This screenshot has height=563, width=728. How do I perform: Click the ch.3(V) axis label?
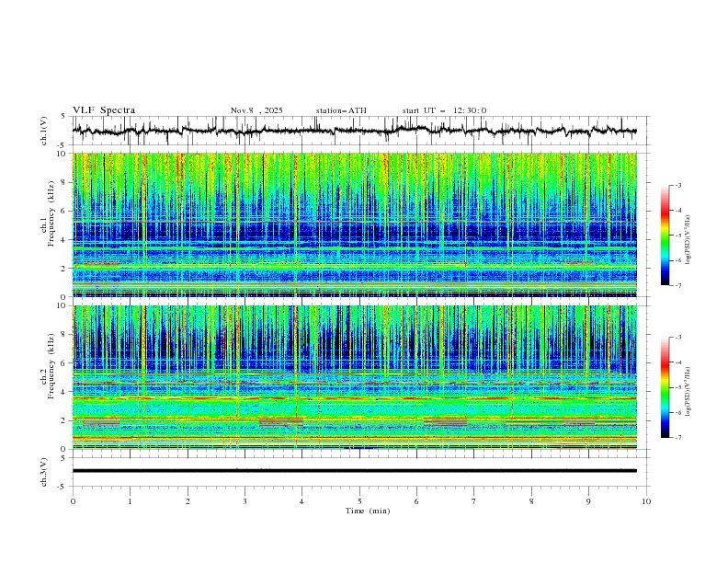(x=44, y=470)
